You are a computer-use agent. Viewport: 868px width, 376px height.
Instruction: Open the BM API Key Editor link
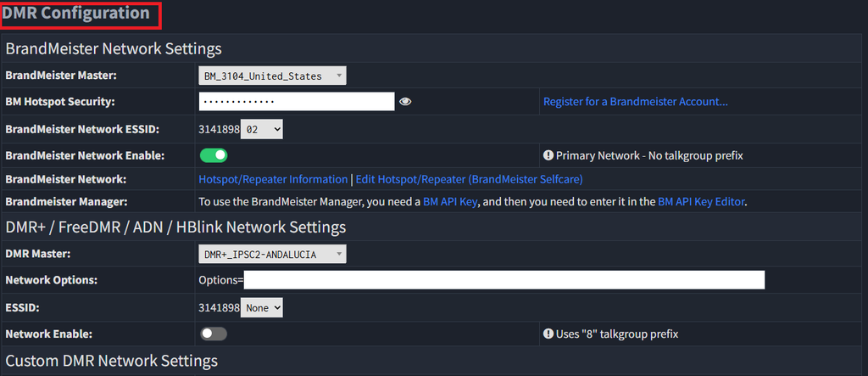point(701,201)
